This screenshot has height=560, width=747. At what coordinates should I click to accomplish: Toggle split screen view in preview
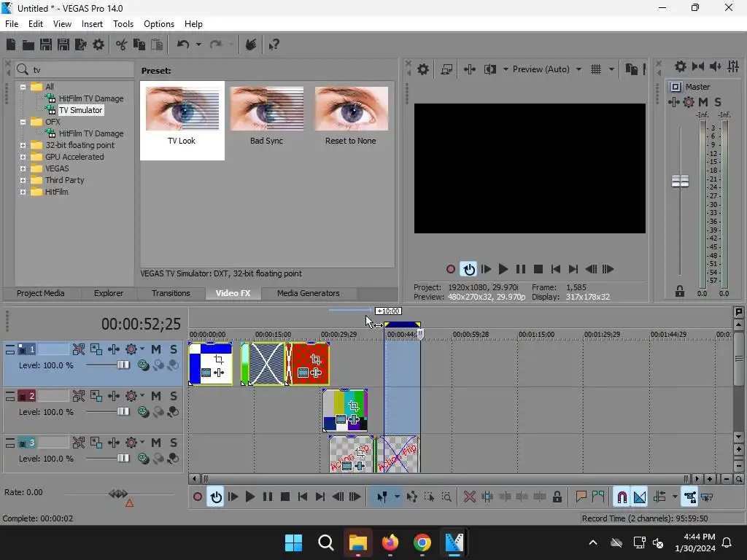pos(490,69)
